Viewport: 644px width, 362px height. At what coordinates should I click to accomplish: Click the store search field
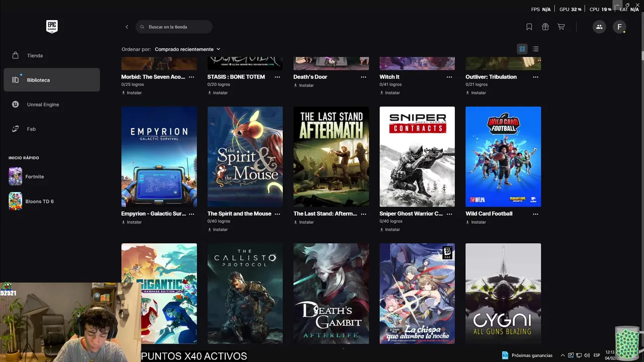click(x=174, y=27)
